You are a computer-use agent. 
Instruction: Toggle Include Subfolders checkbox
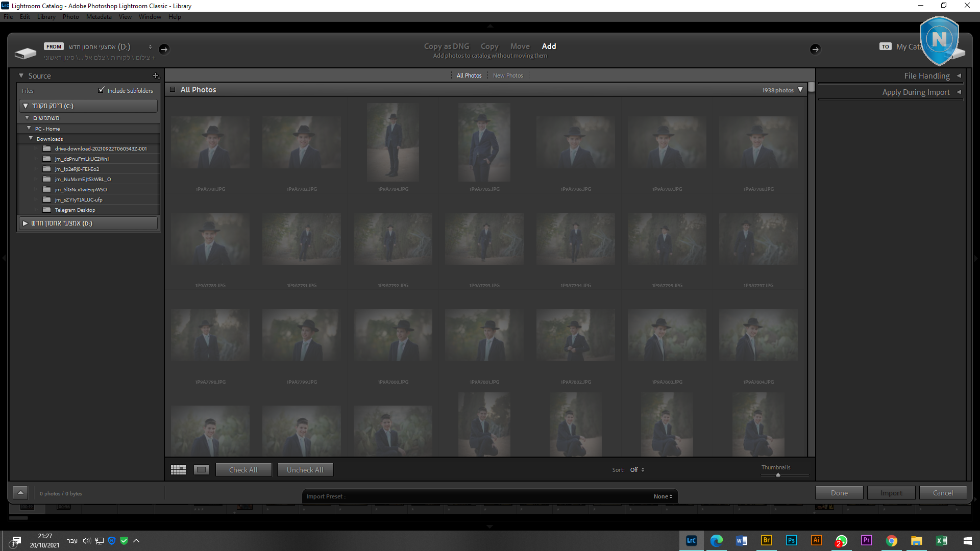tap(101, 90)
